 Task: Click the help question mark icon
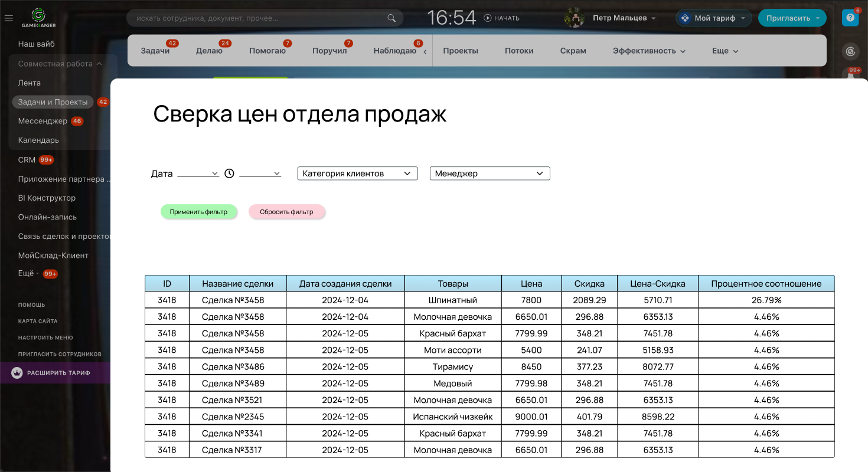850,18
